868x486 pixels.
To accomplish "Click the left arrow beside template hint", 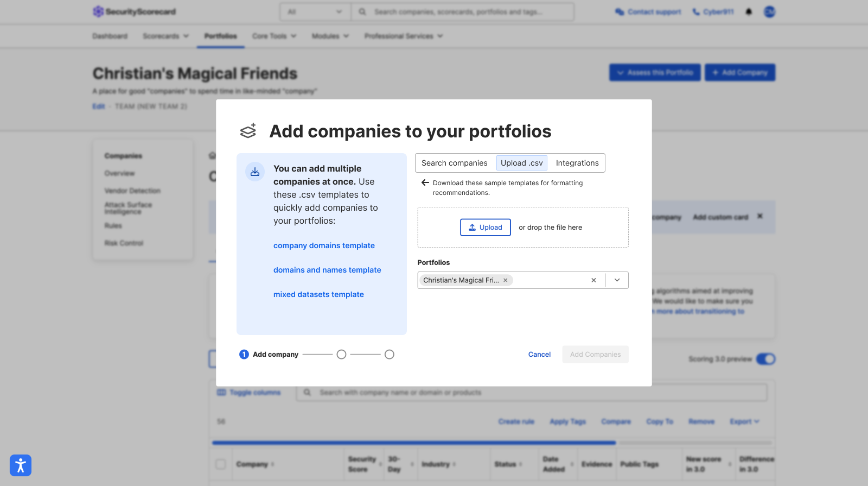I will coord(425,183).
